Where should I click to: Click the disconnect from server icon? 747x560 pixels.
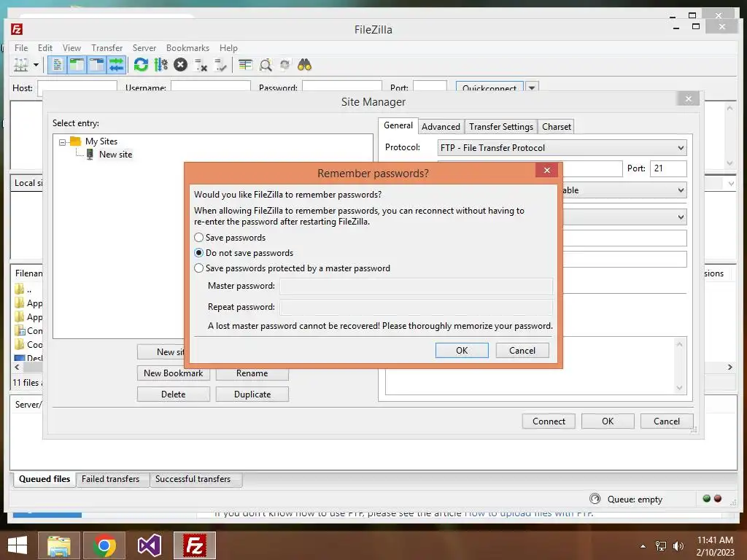click(x=201, y=65)
